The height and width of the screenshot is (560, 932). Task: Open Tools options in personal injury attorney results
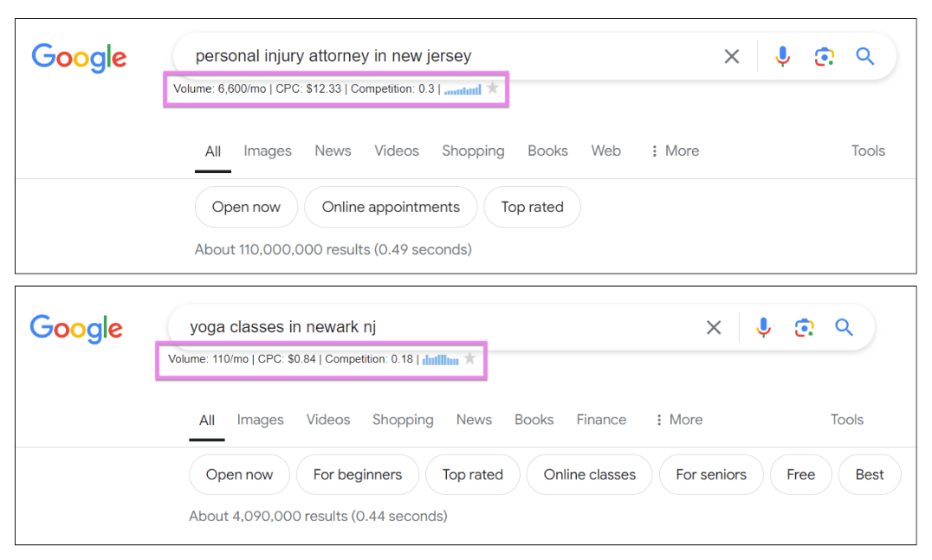868,151
